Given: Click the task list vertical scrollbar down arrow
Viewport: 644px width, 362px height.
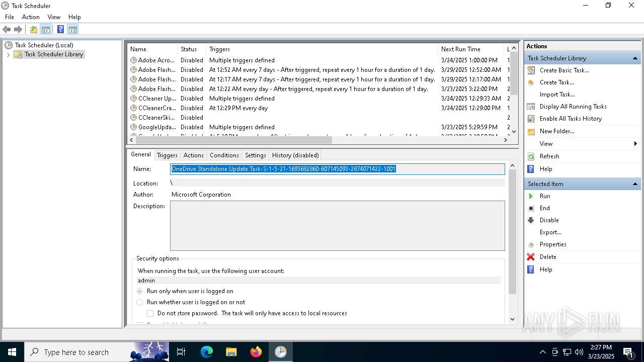Looking at the screenshot, I should click(514, 131).
